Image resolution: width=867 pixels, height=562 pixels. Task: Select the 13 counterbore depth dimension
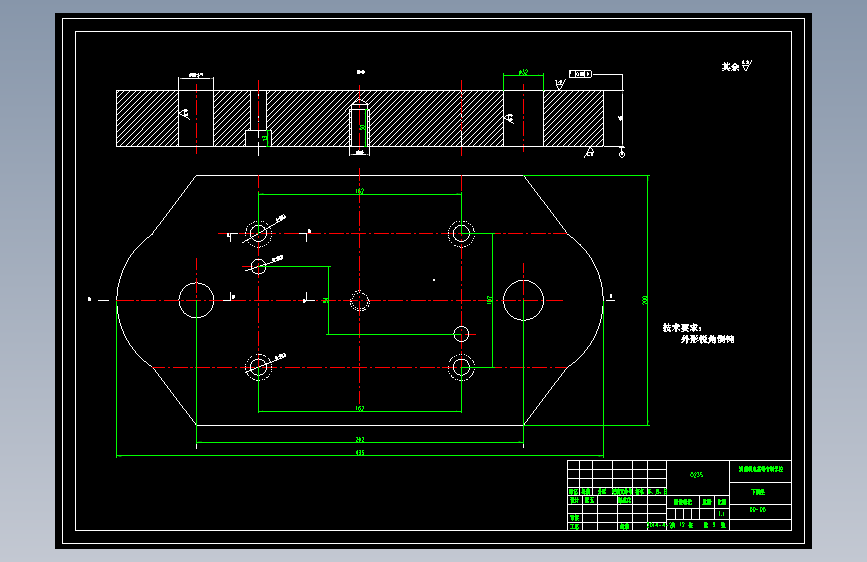coord(265,138)
